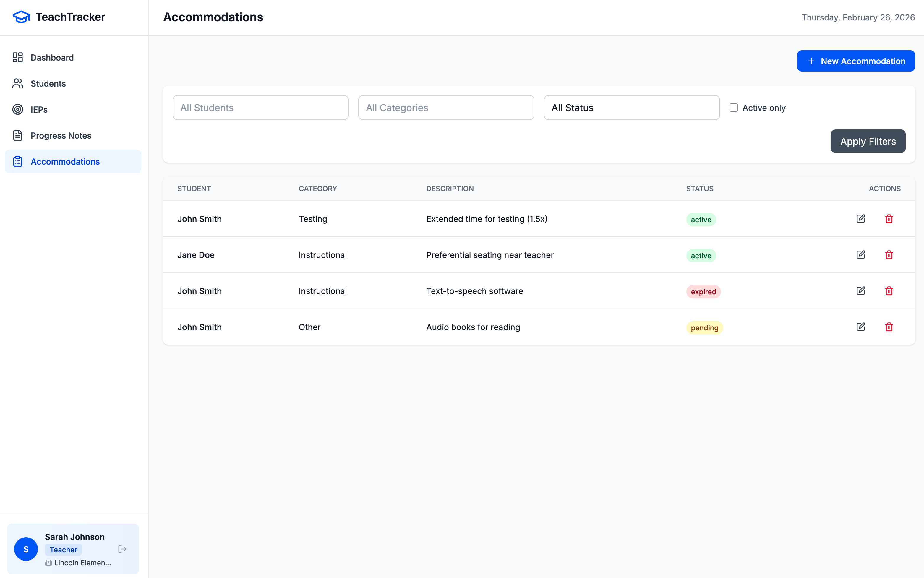Click the New Accommodation button
This screenshot has width=924, height=578.
coord(855,61)
